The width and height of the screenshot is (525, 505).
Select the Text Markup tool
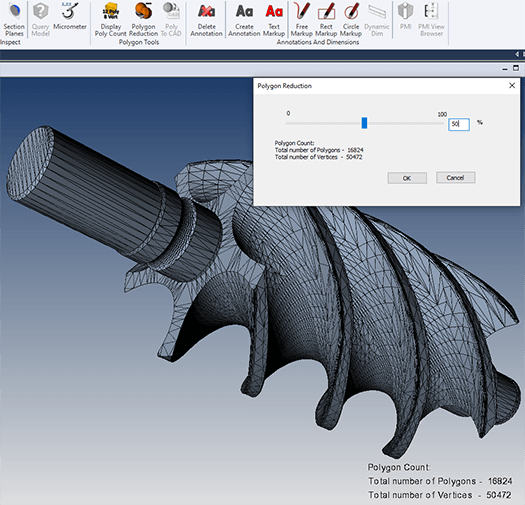[274, 19]
